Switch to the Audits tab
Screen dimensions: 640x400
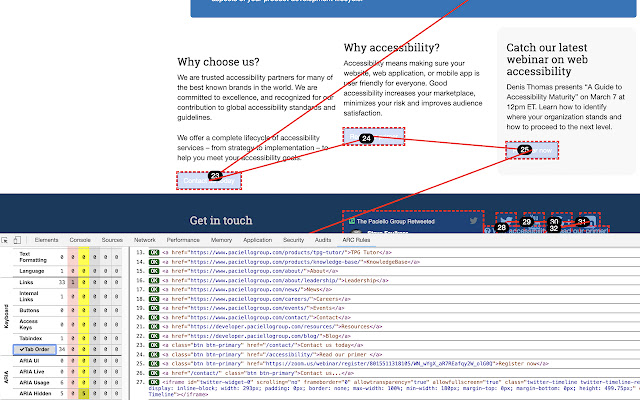coord(323,240)
